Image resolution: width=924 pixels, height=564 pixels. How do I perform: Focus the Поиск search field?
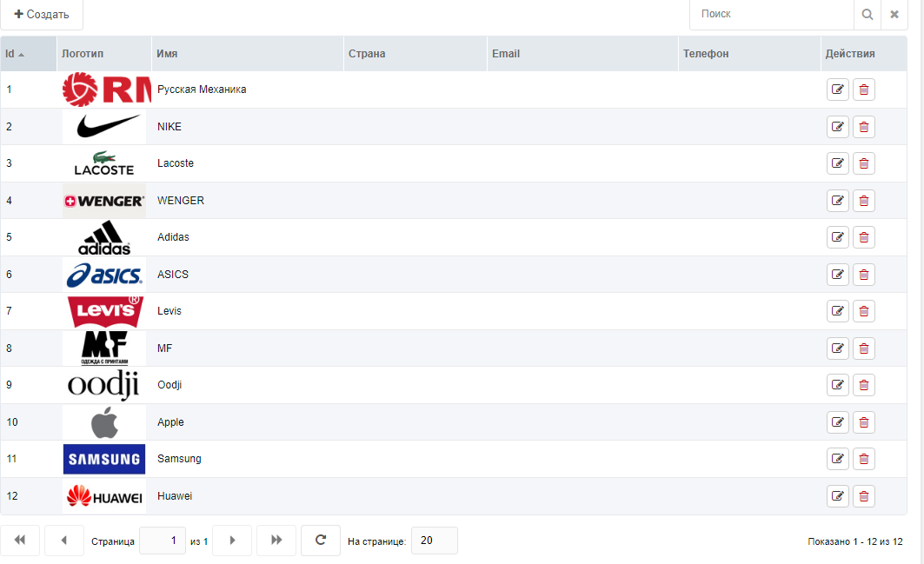click(x=772, y=14)
